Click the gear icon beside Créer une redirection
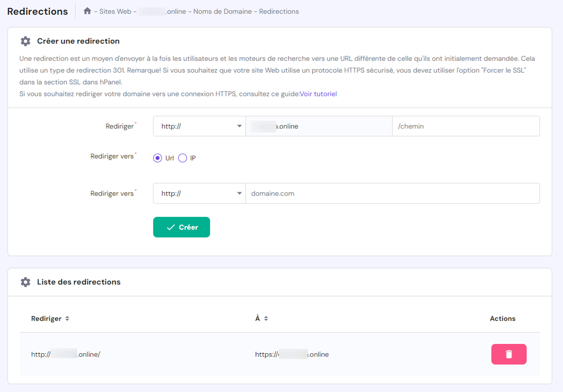The width and height of the screenshot is (563, 392). click(x=26, y=41)
